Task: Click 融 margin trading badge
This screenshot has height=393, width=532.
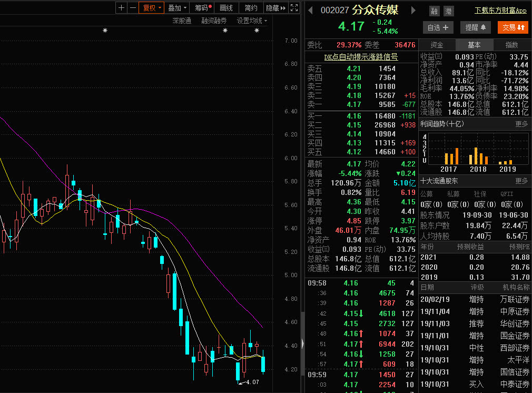Action: pos(434,11)
